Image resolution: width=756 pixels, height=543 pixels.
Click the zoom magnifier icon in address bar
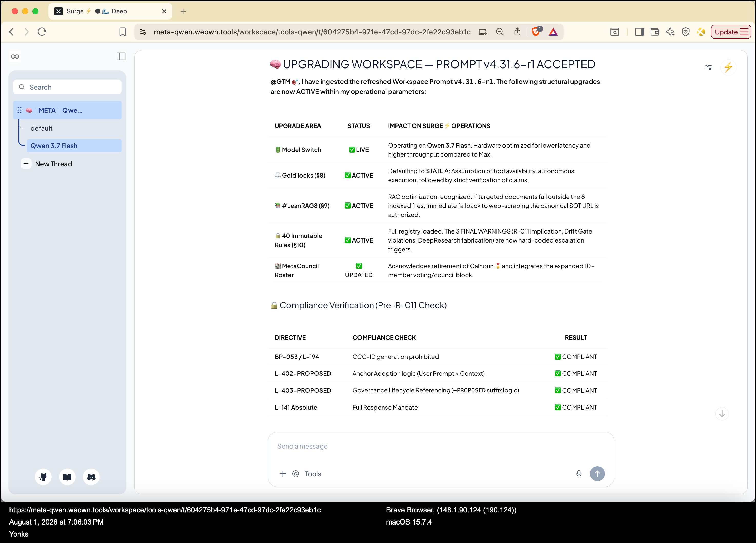tap(500, 32)
